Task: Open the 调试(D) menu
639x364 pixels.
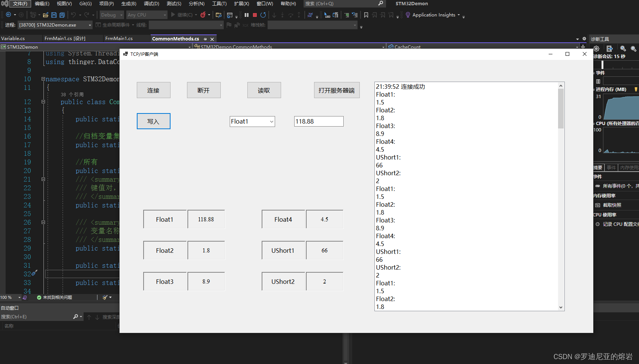Action: (151, 4)
